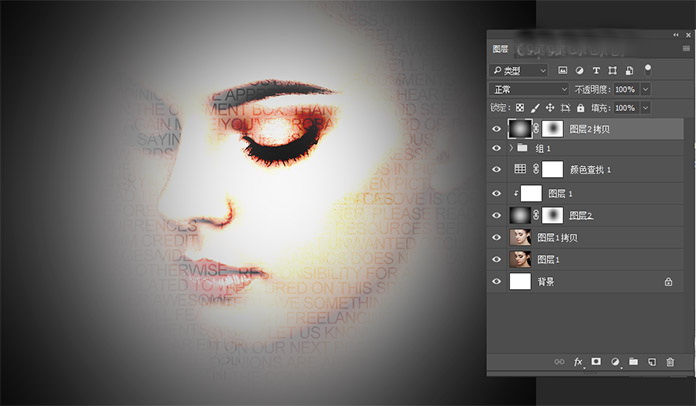Viewport: 696px width, 406px height.
Task: Open the 类型 filter type dropdown
Action: (520, 71)
